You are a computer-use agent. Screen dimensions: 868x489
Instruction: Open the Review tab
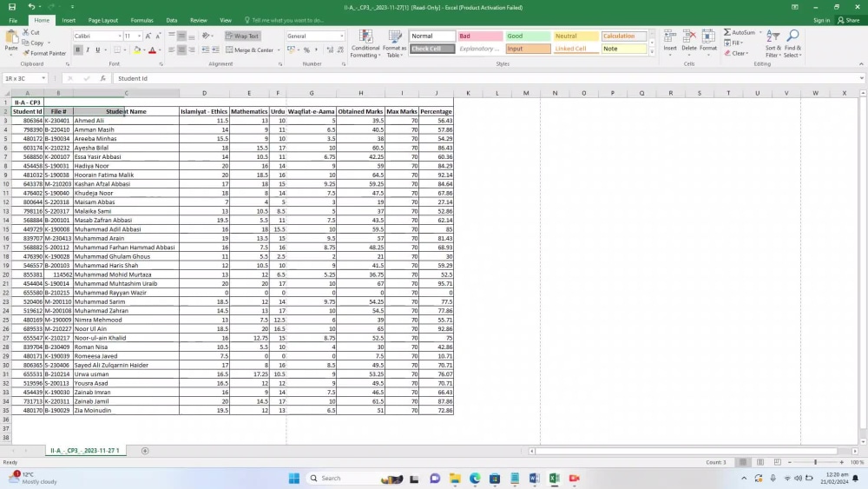point(198,21)
